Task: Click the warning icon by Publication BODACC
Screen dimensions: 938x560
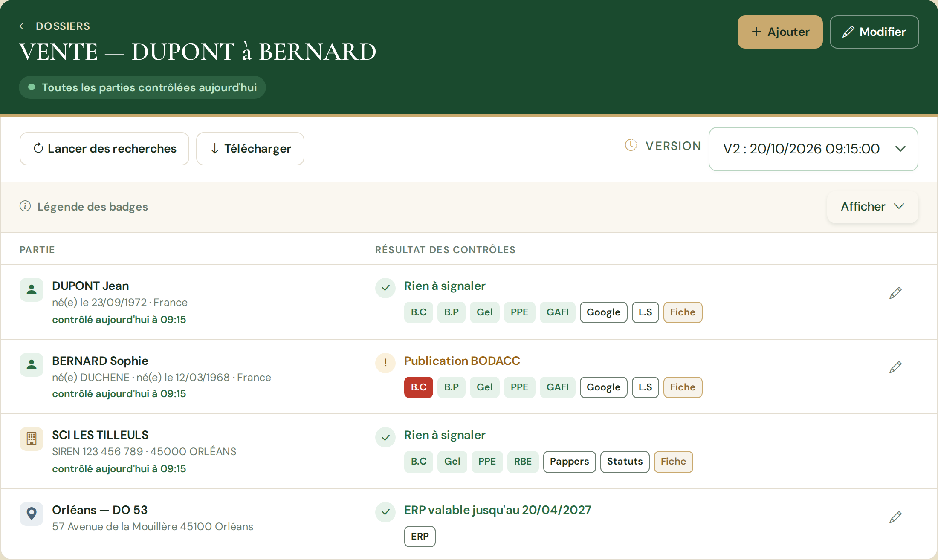Action: coord(385,363)
